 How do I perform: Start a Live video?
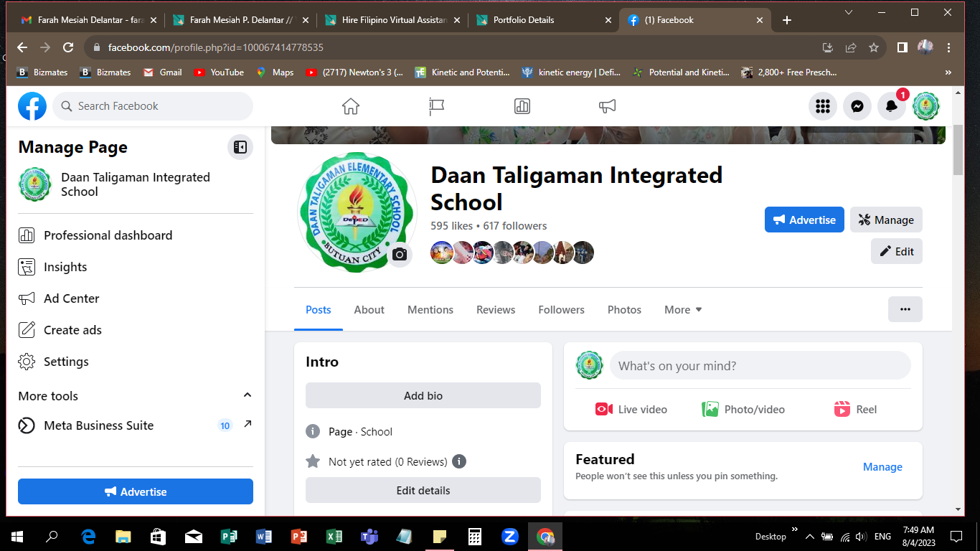tap(631, 409)
